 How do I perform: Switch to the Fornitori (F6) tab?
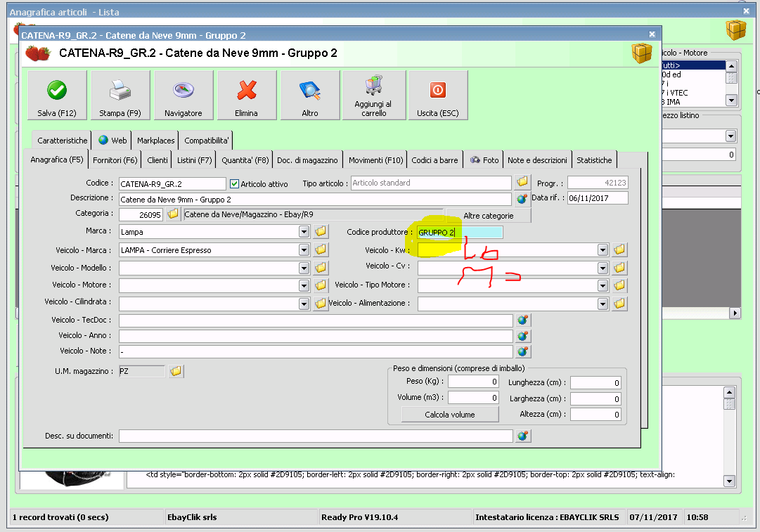(x=115, y=160)
